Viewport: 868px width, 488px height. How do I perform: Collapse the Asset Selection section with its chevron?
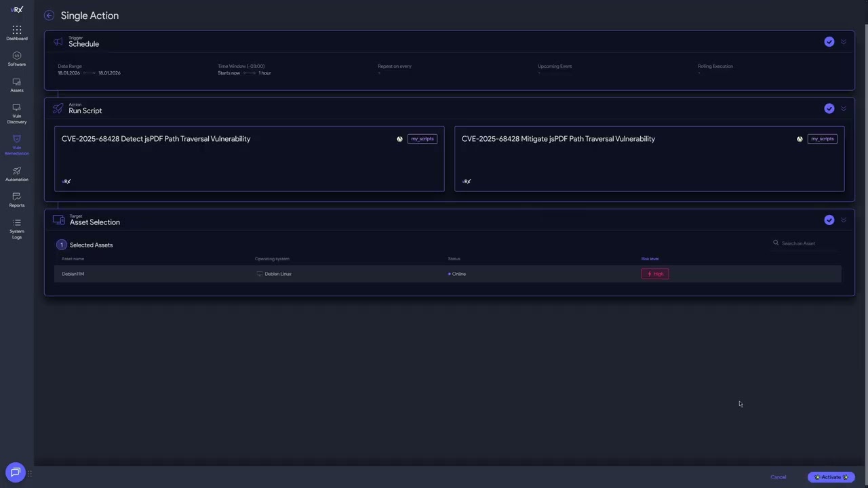pos(844,220)
